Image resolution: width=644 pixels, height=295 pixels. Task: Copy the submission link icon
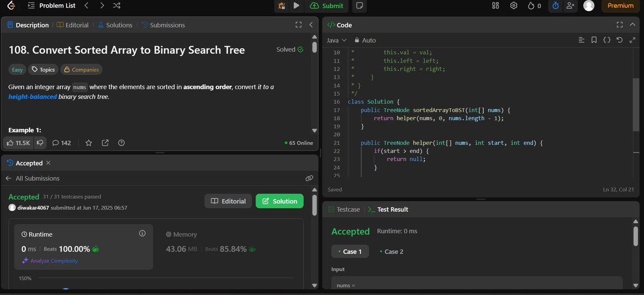[309, 178]
